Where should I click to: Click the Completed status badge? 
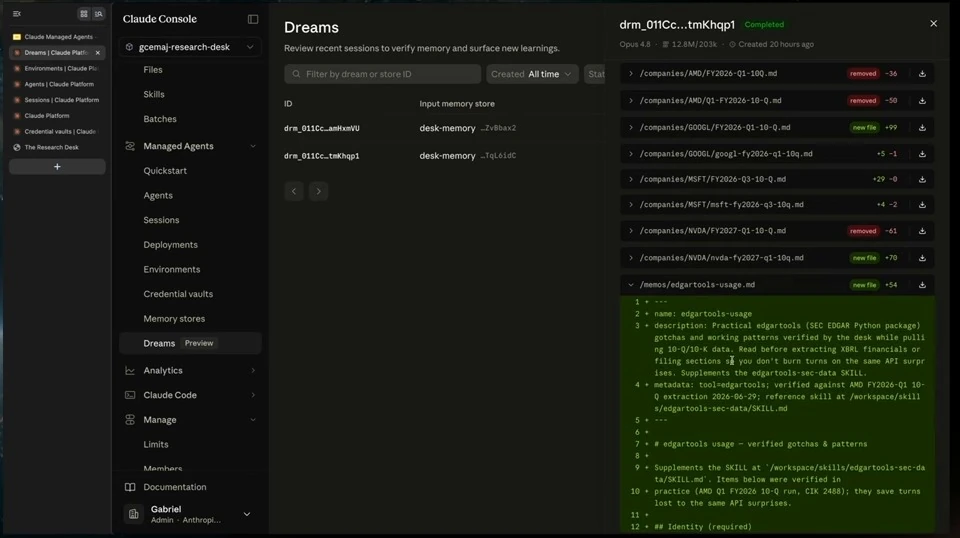(764, 24)
